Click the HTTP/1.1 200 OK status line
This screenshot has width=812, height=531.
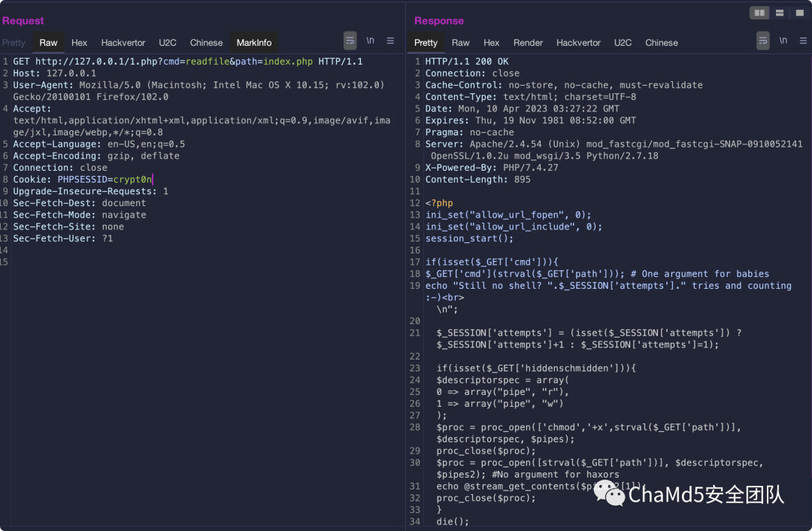(x=467, y=62)
